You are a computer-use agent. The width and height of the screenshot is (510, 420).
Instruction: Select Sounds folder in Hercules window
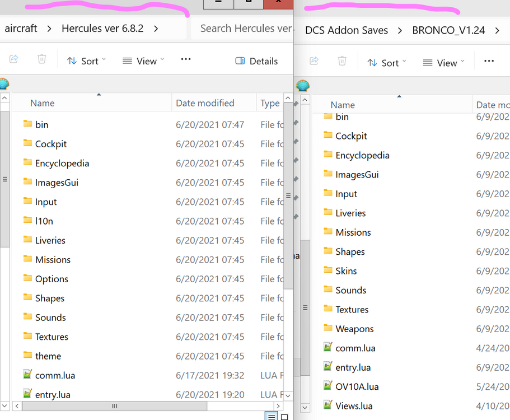point(50,318)
